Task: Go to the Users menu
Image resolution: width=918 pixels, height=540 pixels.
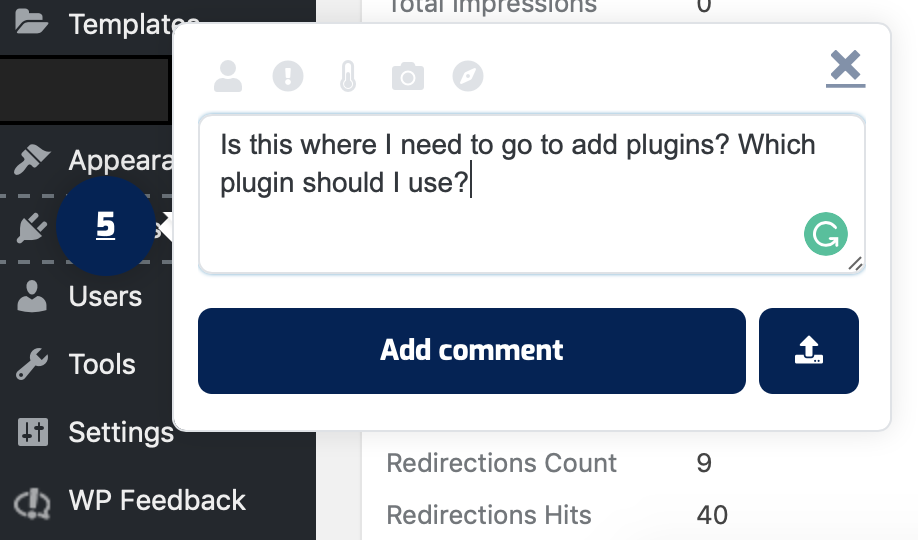Action: point(105,296)
